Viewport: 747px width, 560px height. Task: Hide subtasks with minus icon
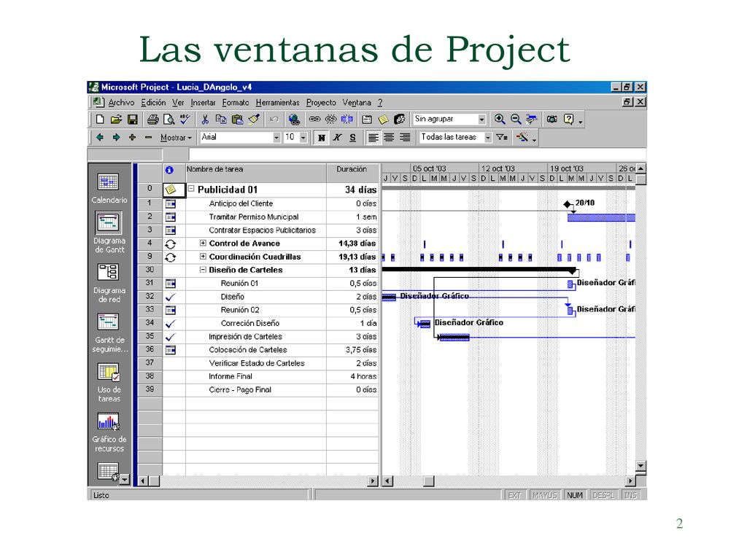click(148, 138)
